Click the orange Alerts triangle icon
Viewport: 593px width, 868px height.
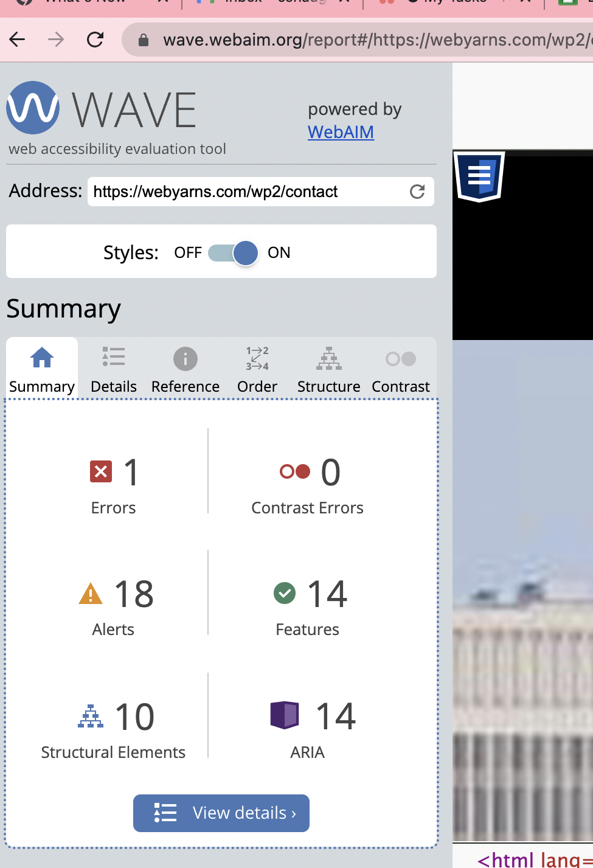click(91, 593)
